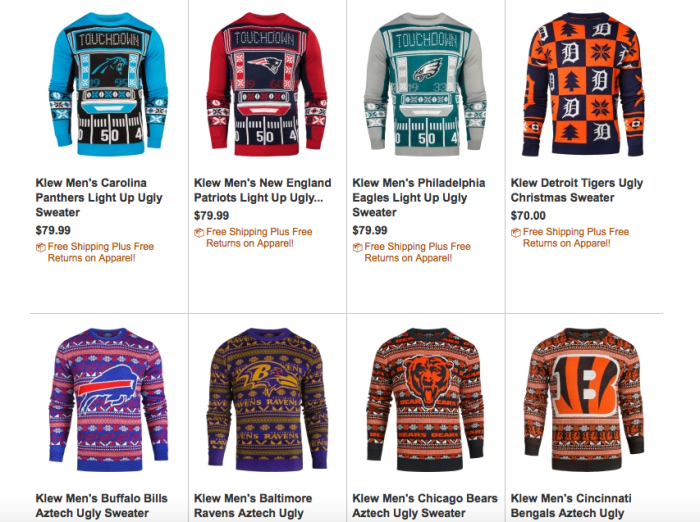
Task: Open the New England Patriots sweater image
Action: (x=266, y=85)
